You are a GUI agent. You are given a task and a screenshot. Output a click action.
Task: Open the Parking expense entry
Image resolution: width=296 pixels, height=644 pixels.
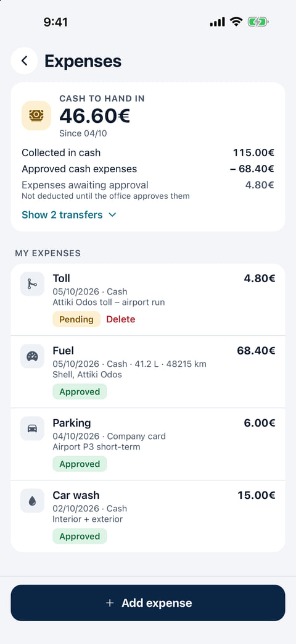[148, 444]
